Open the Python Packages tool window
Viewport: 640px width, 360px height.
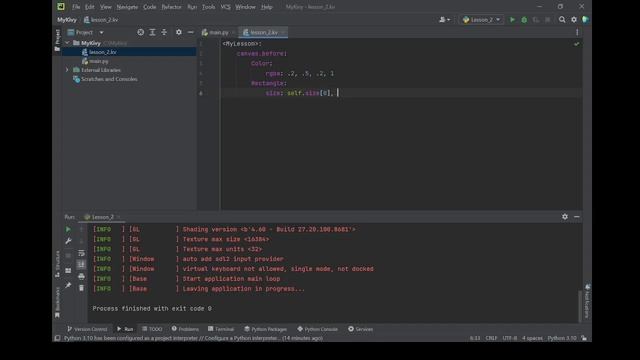[x=266, y=329]
